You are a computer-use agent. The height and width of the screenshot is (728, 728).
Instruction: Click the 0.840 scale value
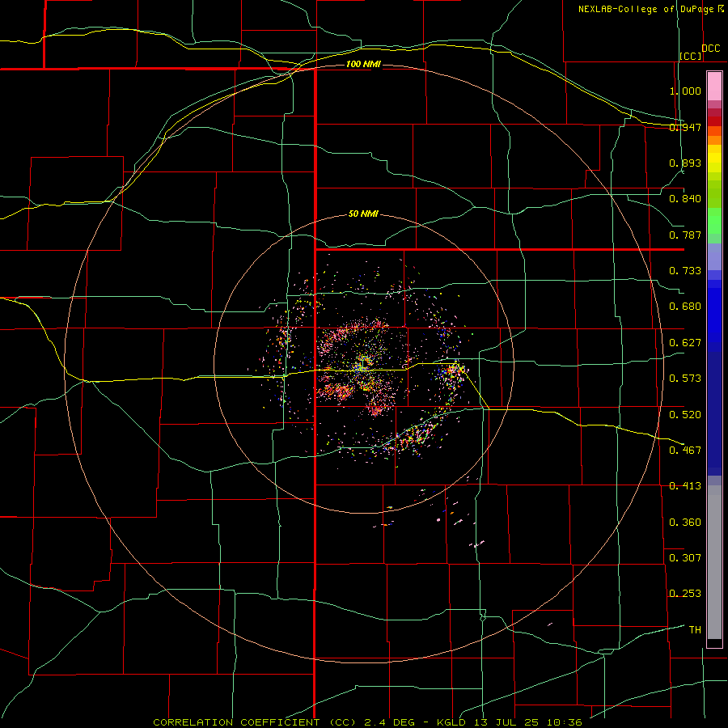(685, 199)
